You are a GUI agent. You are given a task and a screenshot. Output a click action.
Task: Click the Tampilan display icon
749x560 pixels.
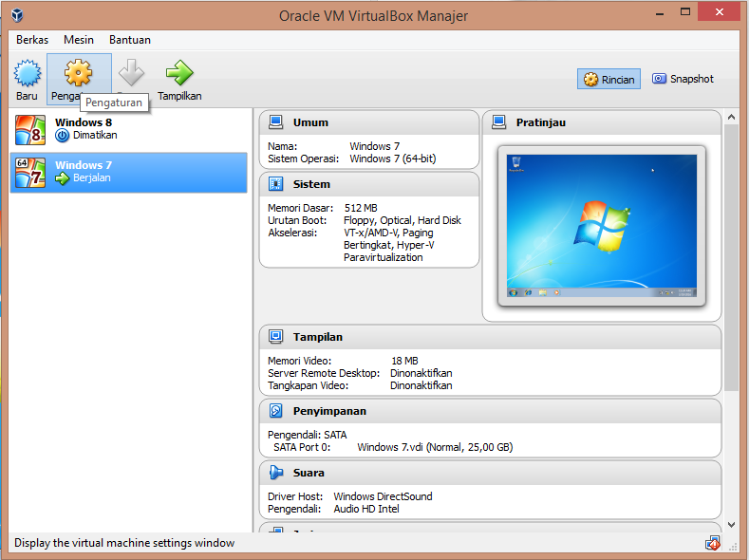[x=275, y=337]
